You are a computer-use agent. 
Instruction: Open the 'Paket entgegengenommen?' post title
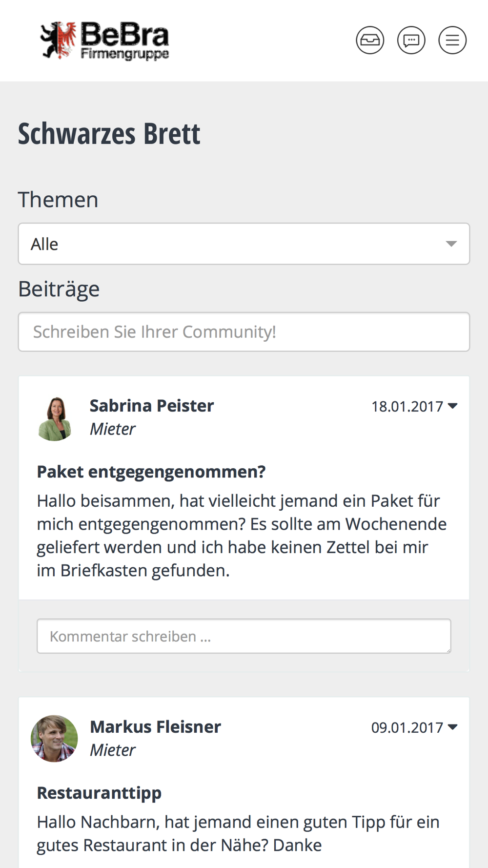click(151, 472)
